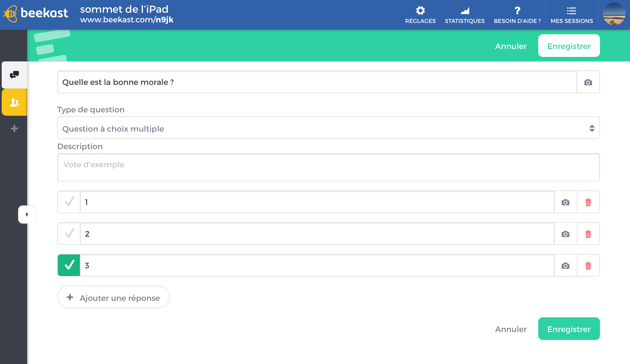Add image to answer 3
Screen dimensions: 630x364
point(565,265)
